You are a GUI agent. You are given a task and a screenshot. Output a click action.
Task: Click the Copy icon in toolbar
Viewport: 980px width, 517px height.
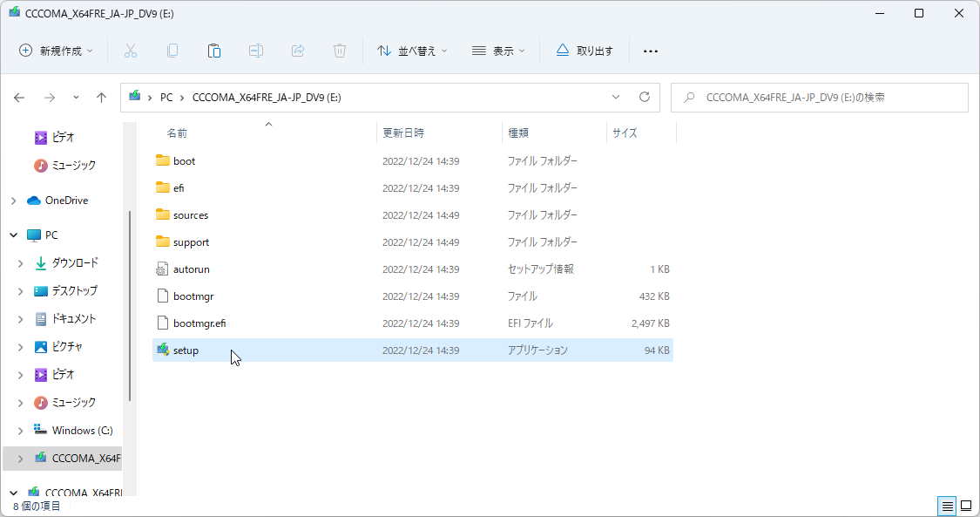(172, 51)
